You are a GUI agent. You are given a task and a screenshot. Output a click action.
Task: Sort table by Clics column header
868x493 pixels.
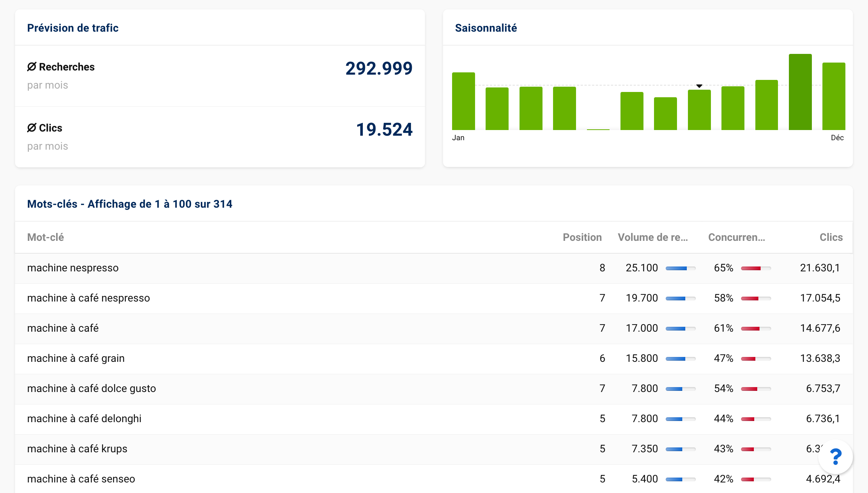coord(831,237)
